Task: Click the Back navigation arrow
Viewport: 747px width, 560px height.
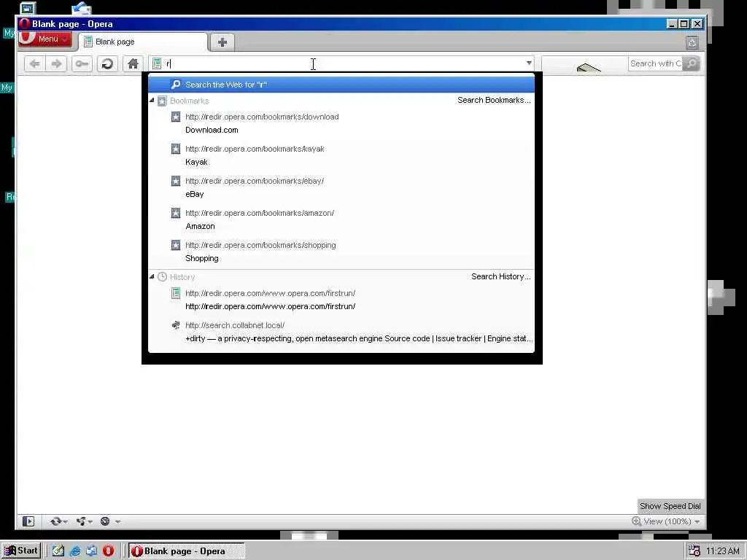Action: point(35,64)
